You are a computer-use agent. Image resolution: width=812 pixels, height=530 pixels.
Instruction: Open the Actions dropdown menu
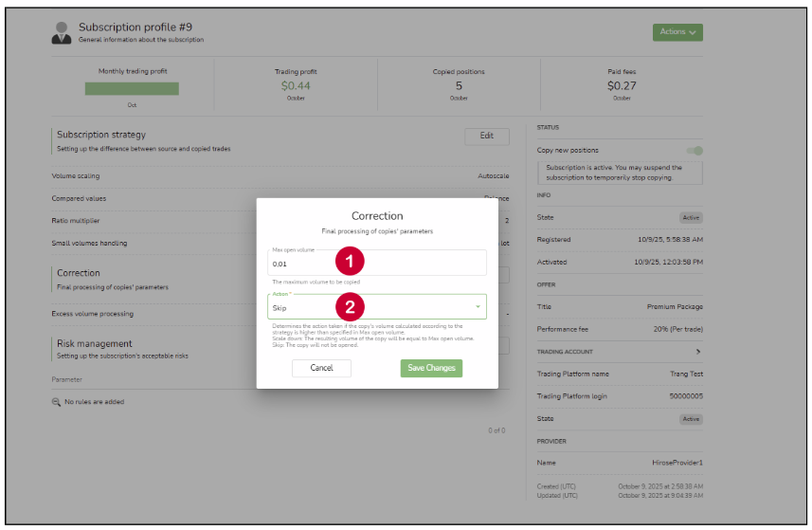tap(677, 32)
